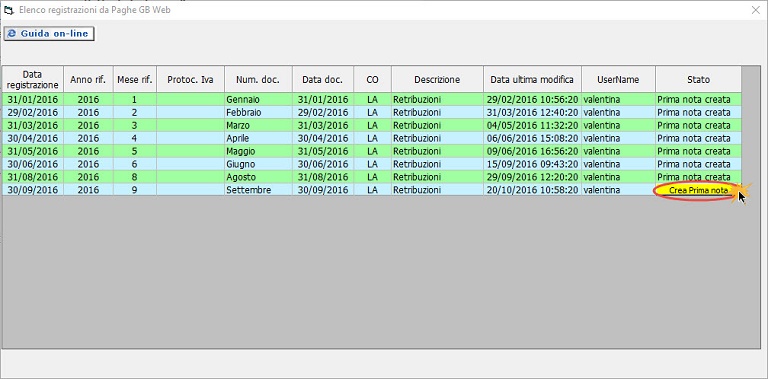This screenshot has width=768, height=379.
Task: Select the Maggio document cell
Action: 258,151
